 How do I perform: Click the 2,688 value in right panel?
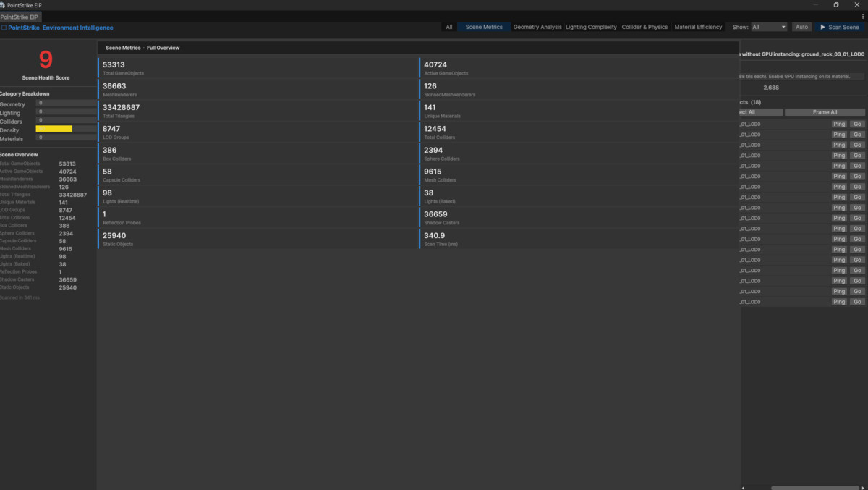(771, 88)
